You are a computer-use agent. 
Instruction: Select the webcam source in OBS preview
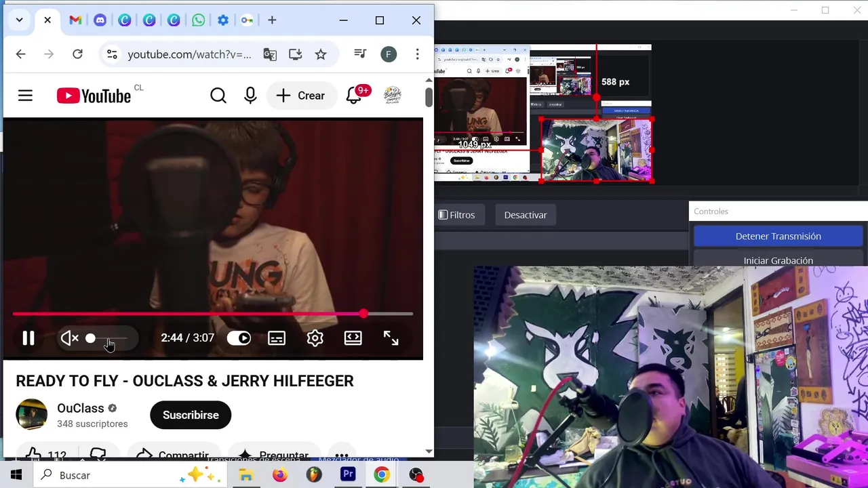[597, 150]
